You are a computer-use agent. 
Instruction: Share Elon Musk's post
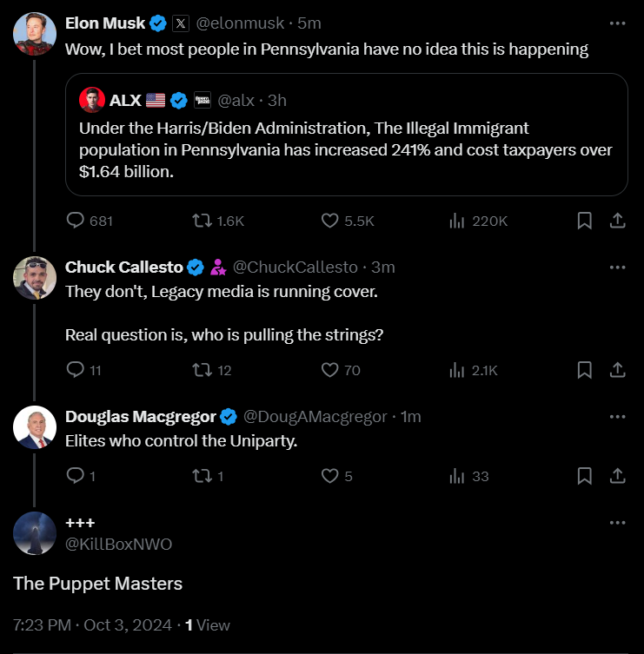click(618, 221)
